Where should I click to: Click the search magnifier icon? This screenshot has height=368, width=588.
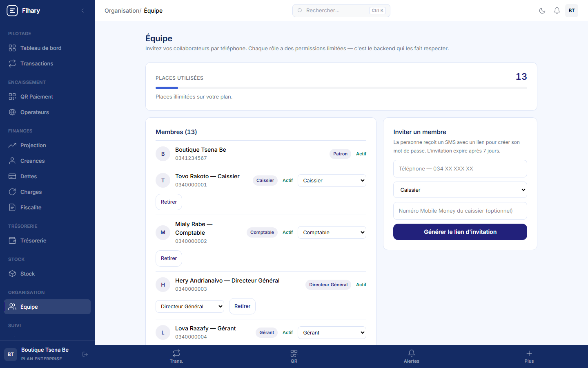300,11
